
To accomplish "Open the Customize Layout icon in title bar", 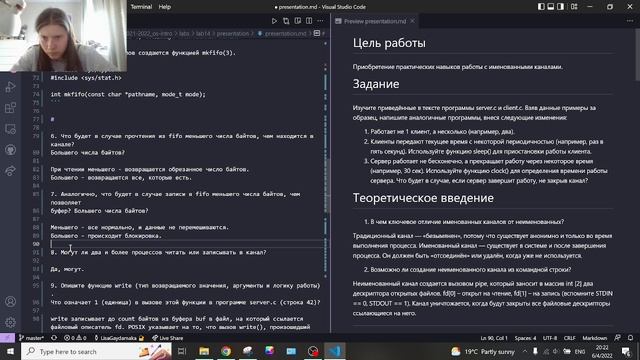I will click(x=574, y=7).
